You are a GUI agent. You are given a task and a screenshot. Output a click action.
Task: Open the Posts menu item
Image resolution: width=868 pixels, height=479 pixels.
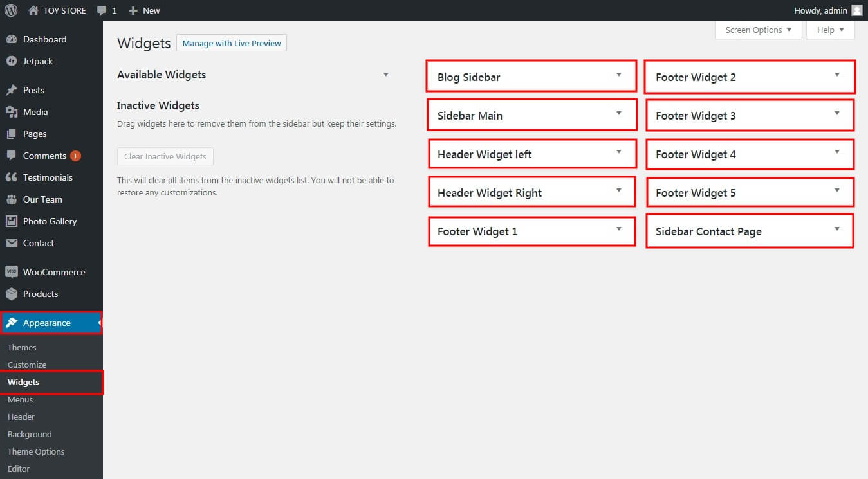point(51,90)
